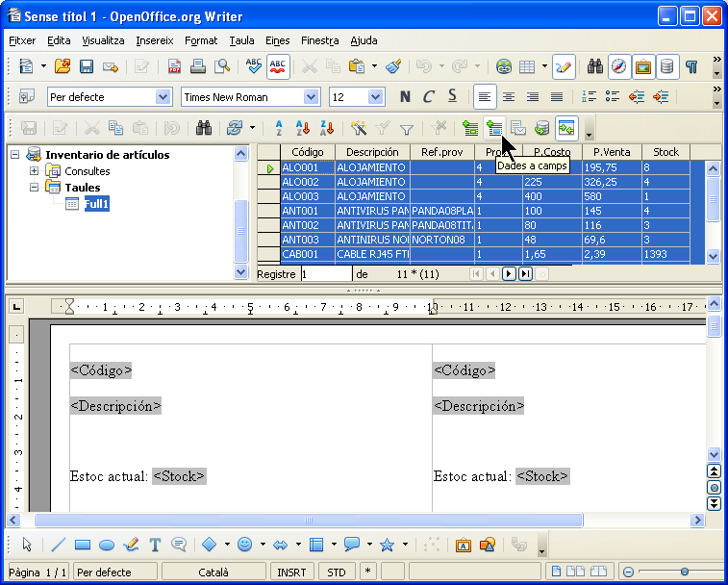Open the Taula menu
Screen dimensions: 728x585
(x=241, y=40)
